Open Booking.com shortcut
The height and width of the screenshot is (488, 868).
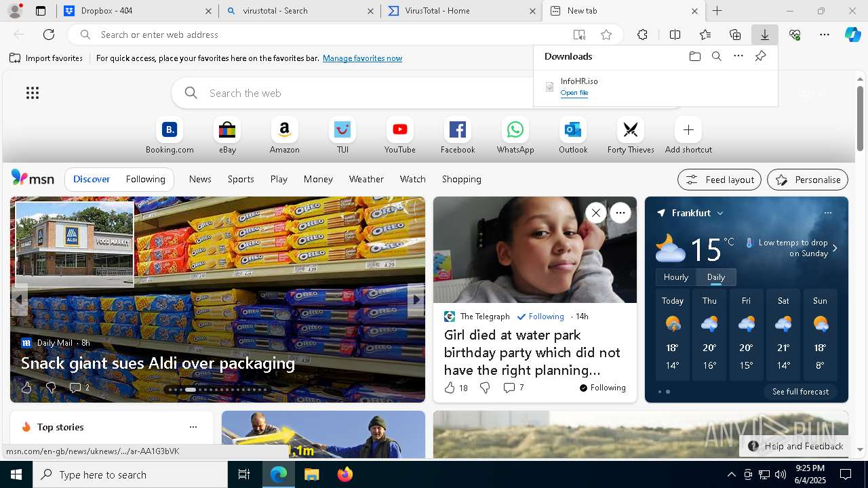[x=170, y=136]
